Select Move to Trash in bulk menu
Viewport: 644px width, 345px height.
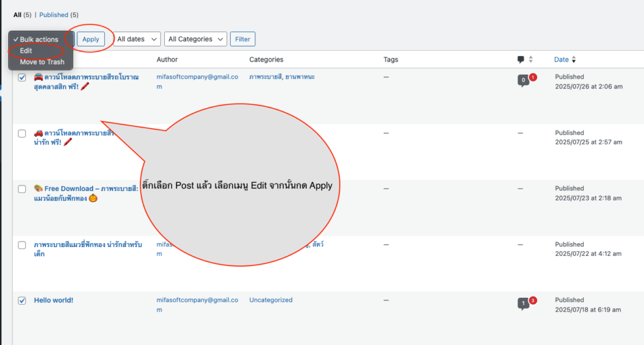(42, 62)
